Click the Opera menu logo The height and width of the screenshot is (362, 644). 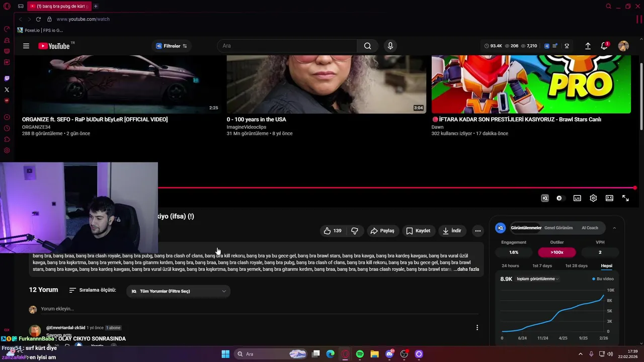[7, 7]
